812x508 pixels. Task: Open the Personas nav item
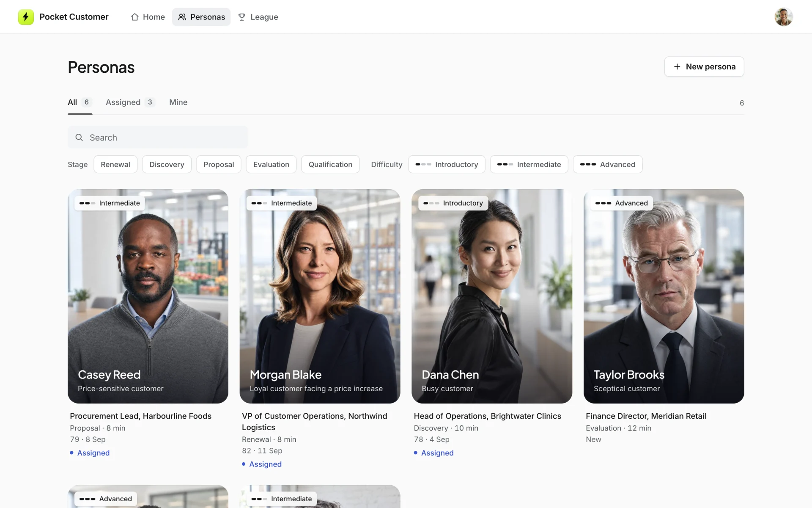tap(201, 17)
